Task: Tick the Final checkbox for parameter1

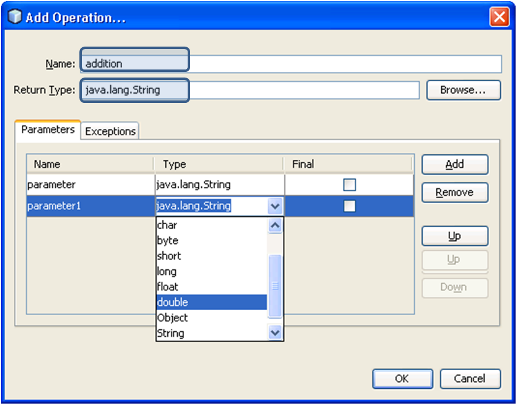Action: [349, 206]
